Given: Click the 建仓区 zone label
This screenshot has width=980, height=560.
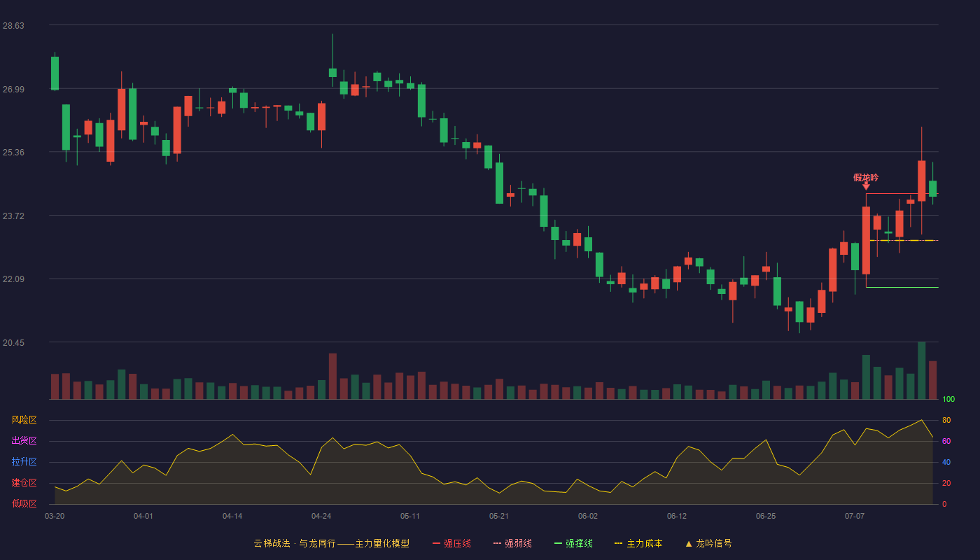Looking at the screenshot, I should pos(24,483).
